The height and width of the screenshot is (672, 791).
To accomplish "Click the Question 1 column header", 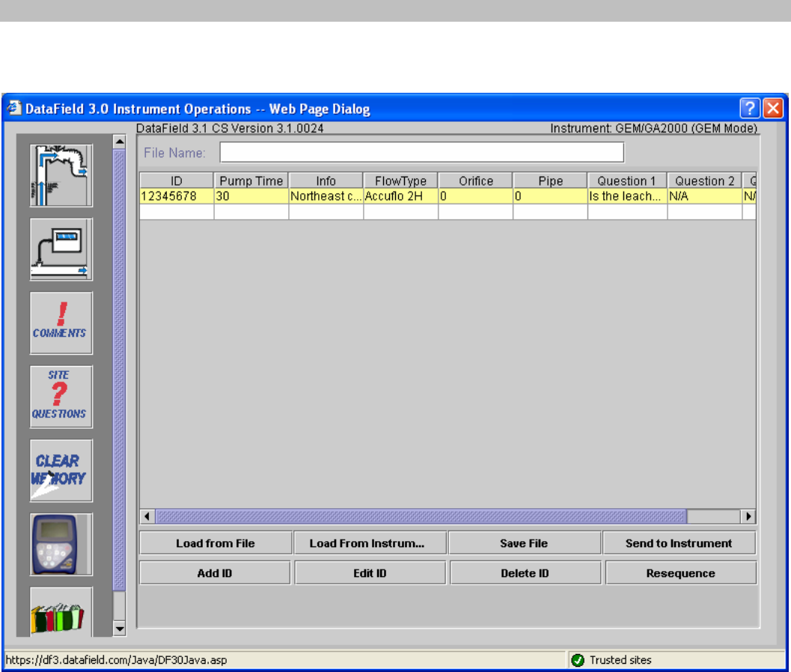I will pyautogui.click(x=627, y=180).
